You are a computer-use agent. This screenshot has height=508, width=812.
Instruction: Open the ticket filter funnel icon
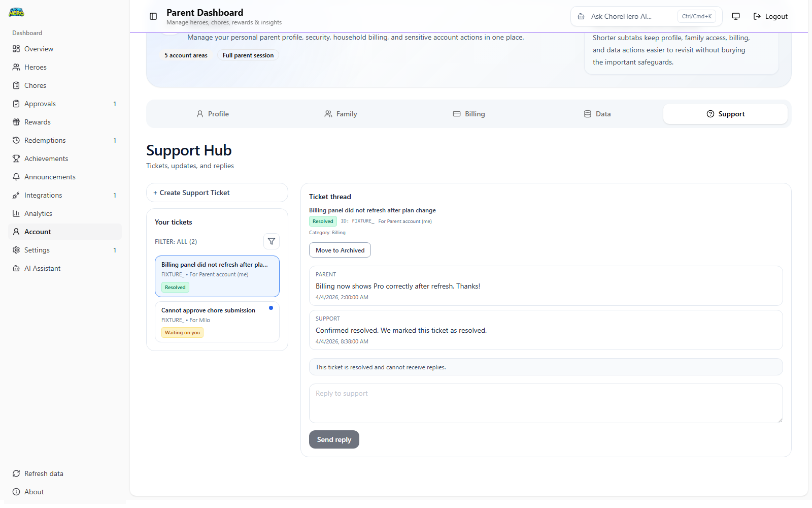(272, 241)
